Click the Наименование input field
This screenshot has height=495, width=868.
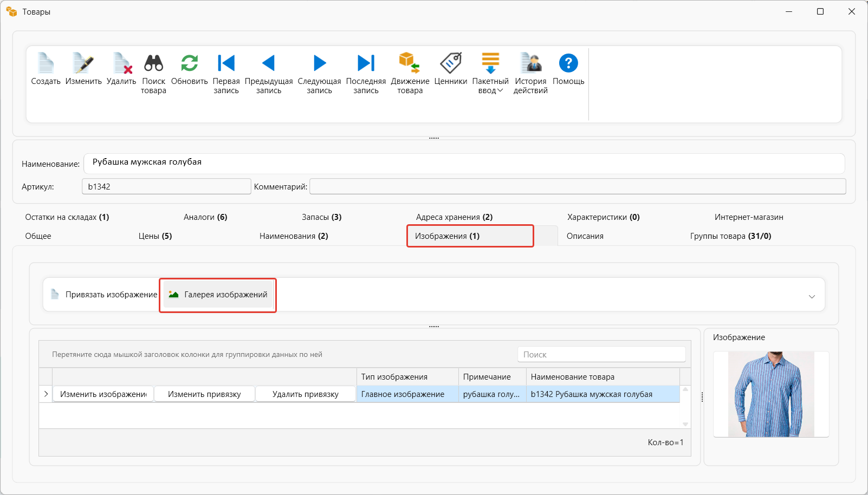pos(464,164)
